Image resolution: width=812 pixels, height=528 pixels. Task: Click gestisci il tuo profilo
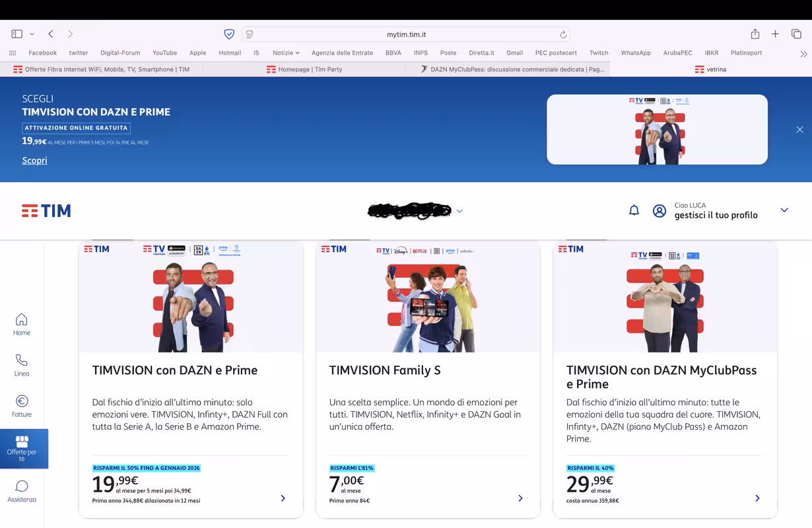716,215
